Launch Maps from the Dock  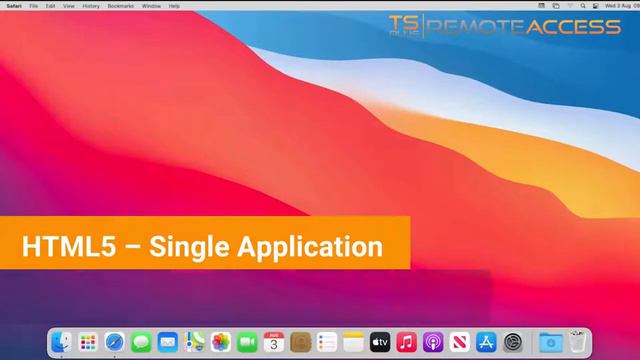tap(194, 342)
